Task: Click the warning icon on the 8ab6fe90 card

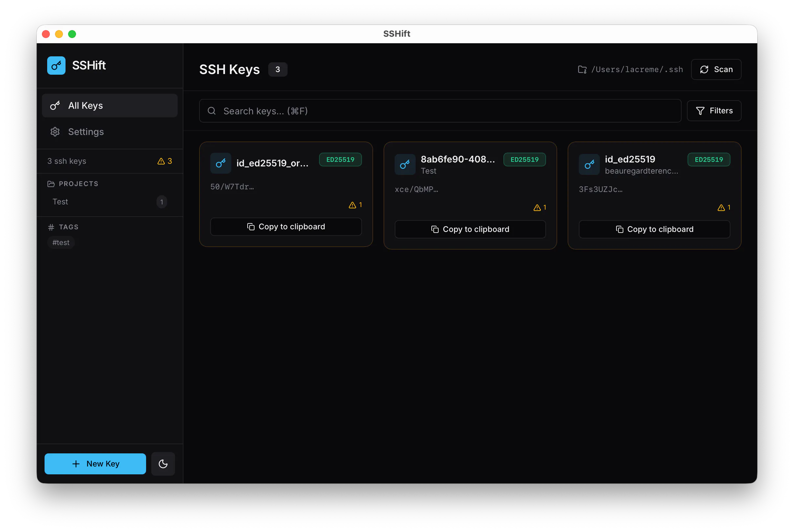Action: tap(537, 208)
